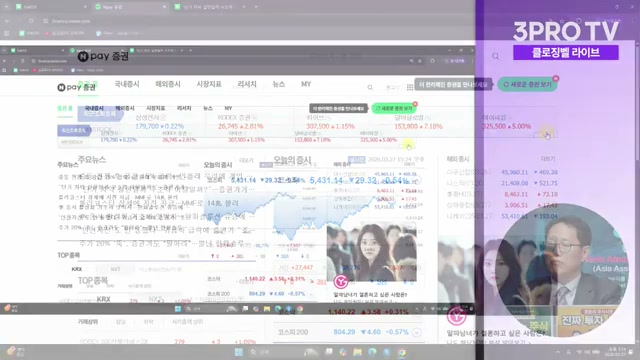Switch to the large KRX tab under TOP종목
Image resolution: width=640 pixels, height=360 pixels.
103,299
